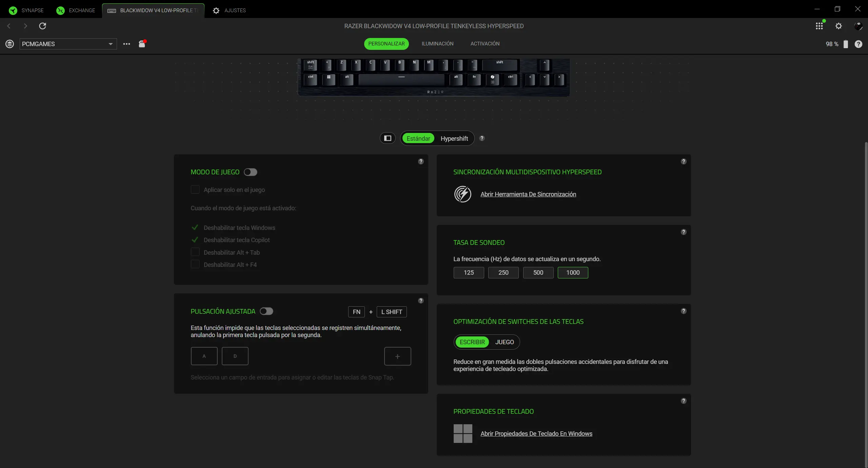This screenshot has width=868, height=468.
Task: Click the Windows logo in keyboard properties
Action: click(x=462, y=433)
